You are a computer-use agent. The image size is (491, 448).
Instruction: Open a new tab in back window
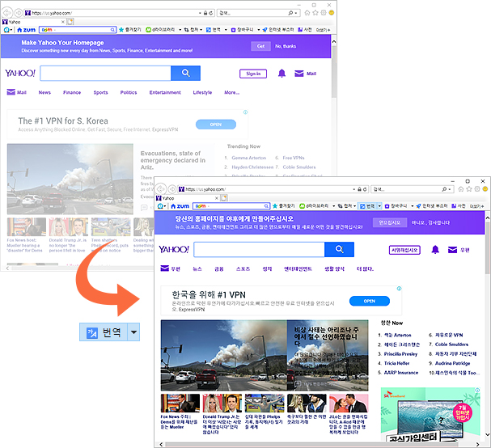click(70, 22)
